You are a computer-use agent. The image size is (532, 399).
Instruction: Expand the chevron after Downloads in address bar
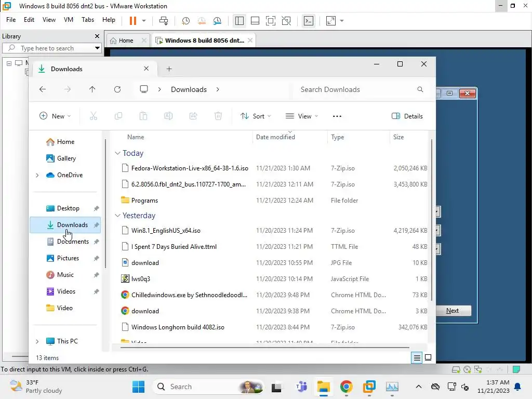pyautogui.click(x=218, y=89)
